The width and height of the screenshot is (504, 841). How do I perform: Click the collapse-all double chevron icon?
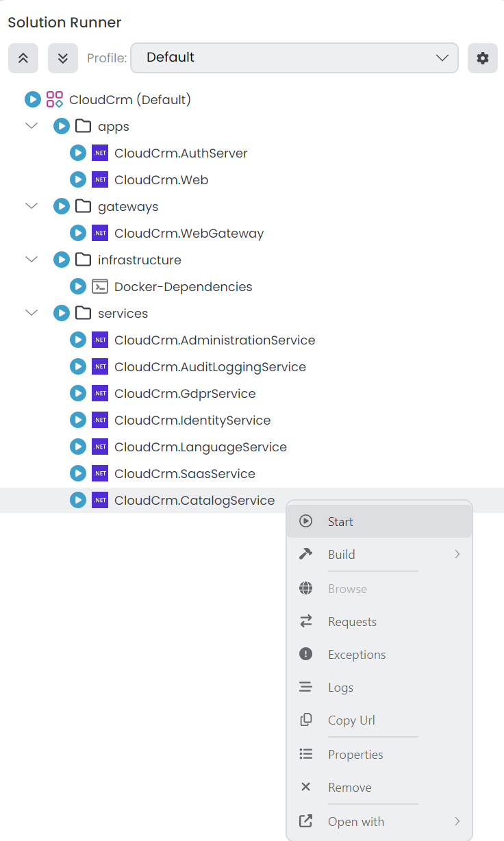pos(23,58)
